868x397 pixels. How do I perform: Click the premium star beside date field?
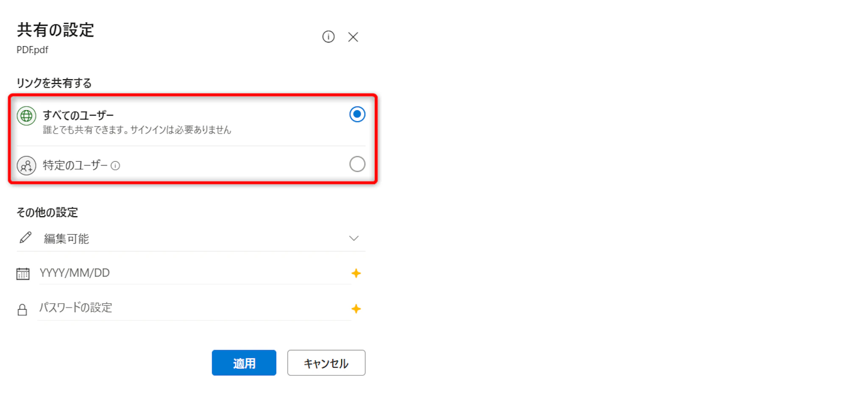(x=356, y=273)
